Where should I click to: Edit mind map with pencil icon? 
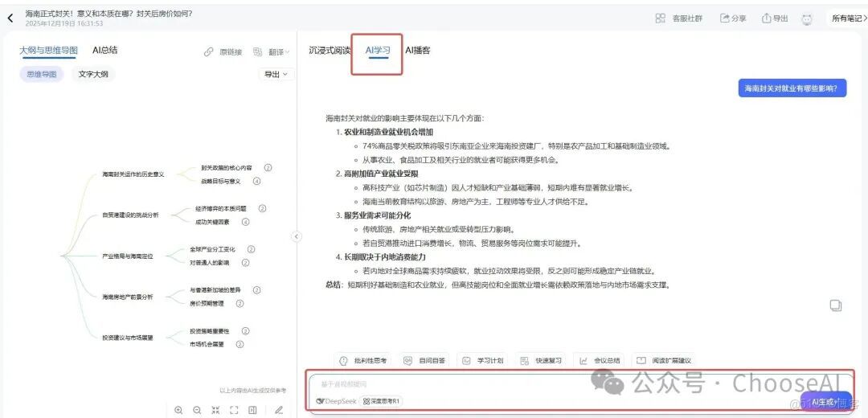pos(279,410)
